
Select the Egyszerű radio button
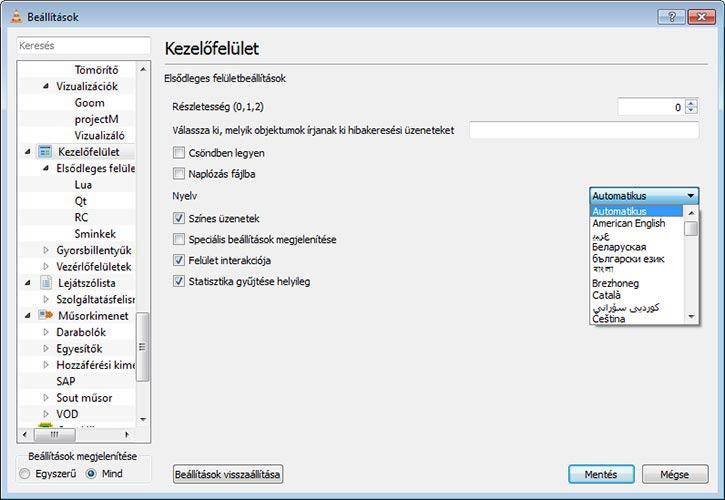pos(25,473)
